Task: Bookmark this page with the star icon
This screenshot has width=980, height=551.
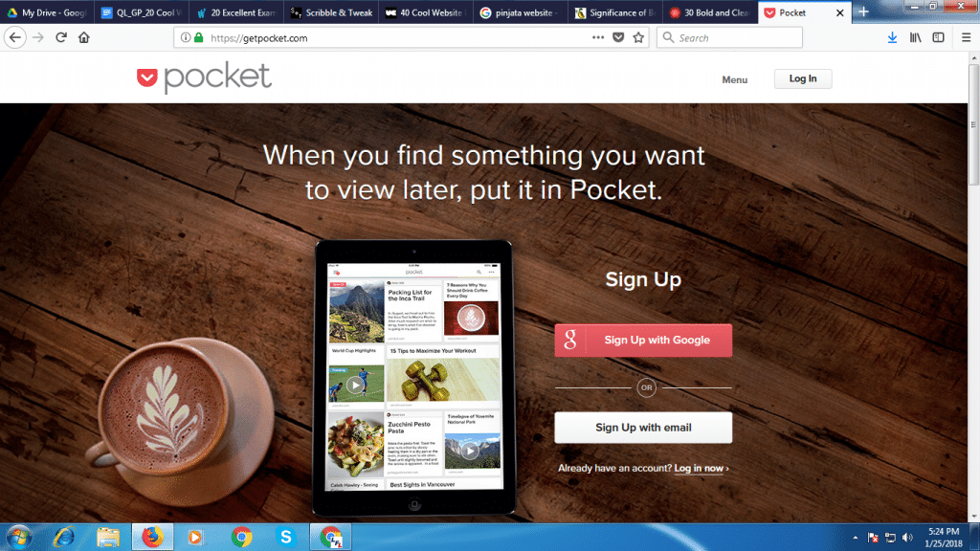Action: (638, 37)
